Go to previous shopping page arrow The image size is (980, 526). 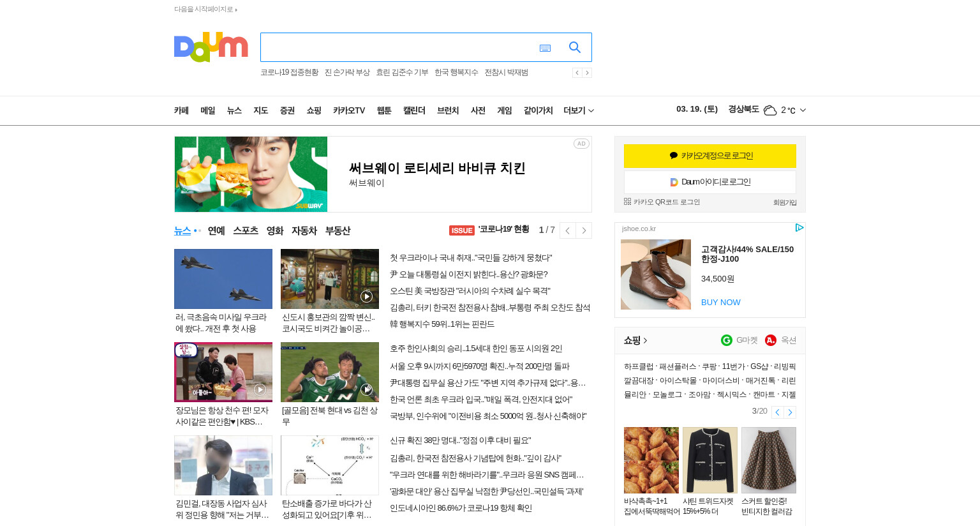pyautogui.click(x=777, y=412)
